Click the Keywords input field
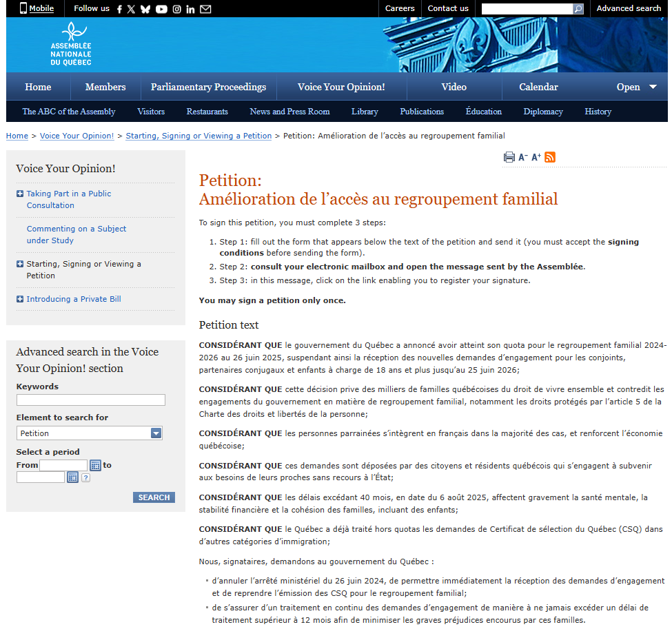 click(x=91, y=400)
